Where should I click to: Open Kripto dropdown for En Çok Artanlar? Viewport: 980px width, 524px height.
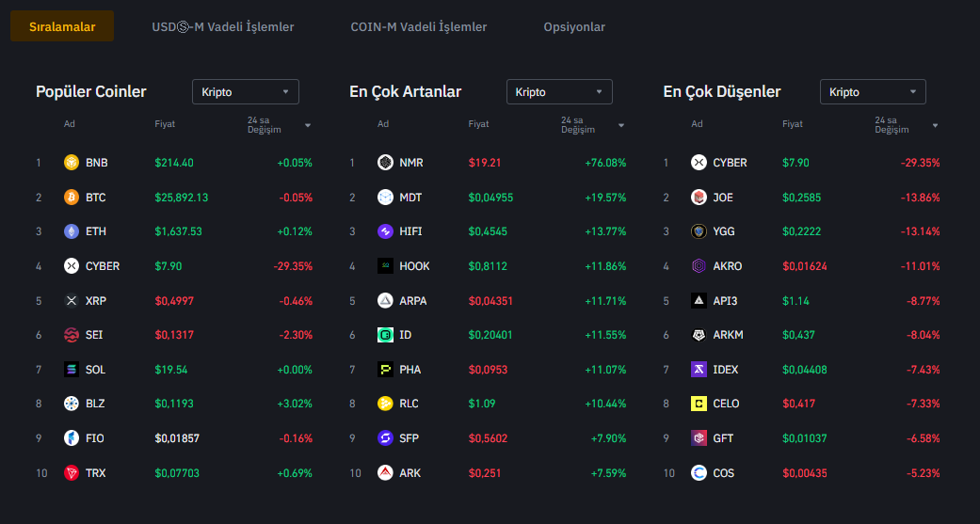[x=559, y=92]
